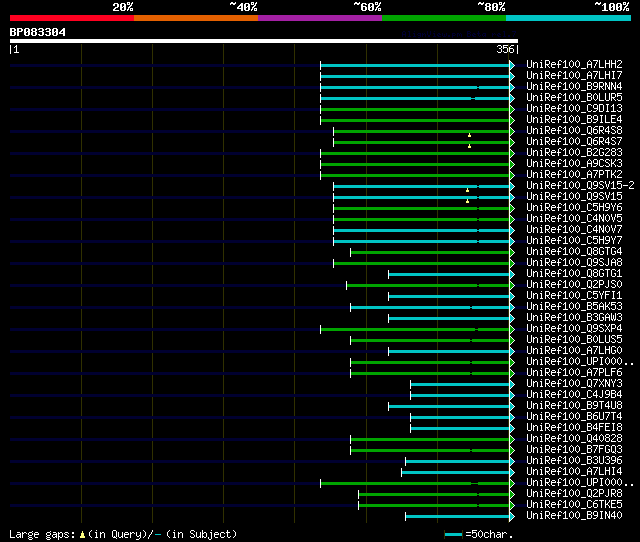Select the UniRef100_A7LHI4 label
Viewport: 640px width, 542px height.
tap(574, 472)
